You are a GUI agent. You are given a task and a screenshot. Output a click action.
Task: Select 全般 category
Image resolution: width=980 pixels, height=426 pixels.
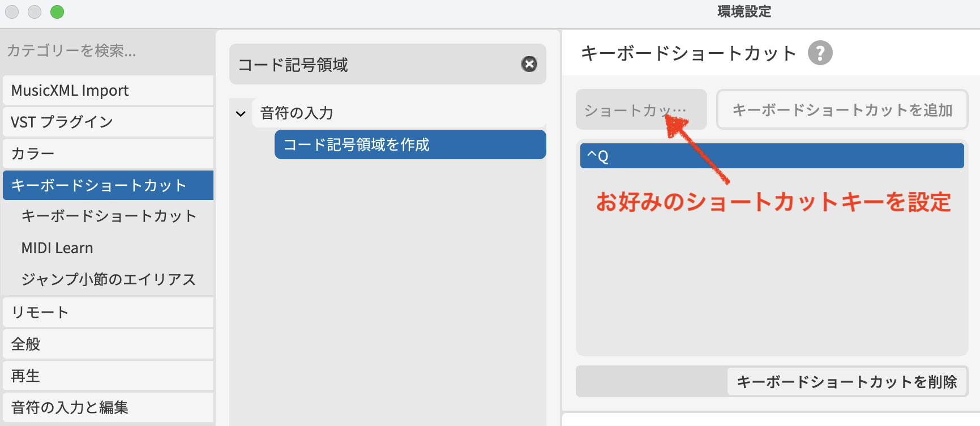pos(108,344)
